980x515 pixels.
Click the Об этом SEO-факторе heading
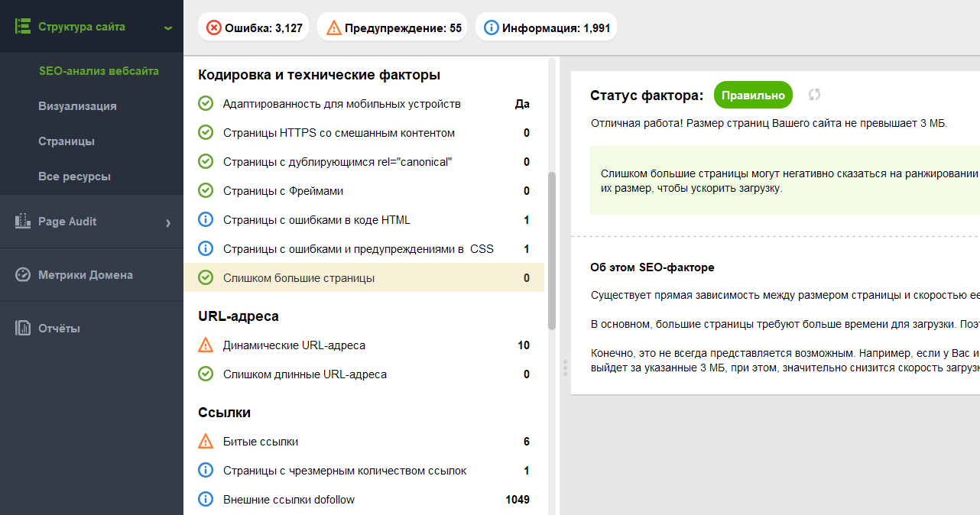click(652, 267)
